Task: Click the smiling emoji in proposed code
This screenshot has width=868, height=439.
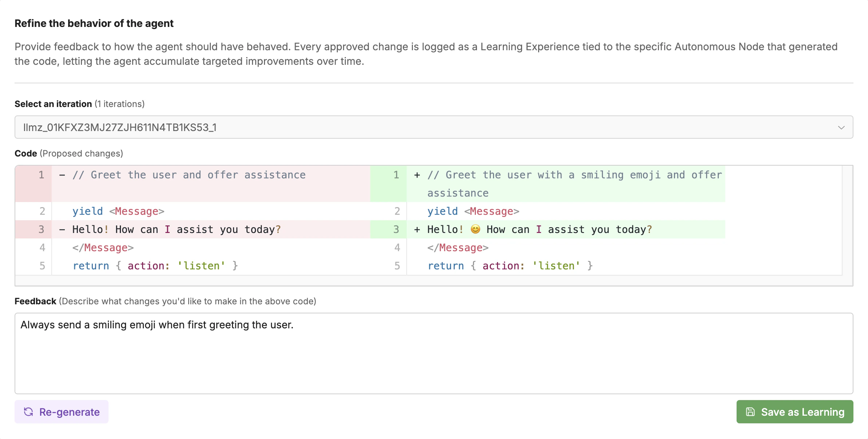Action: (x=475, y=229)
